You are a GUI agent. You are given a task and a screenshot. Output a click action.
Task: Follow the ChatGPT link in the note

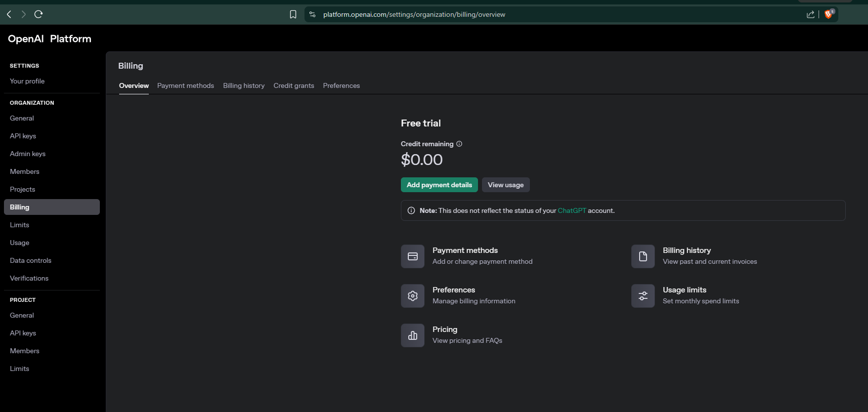(572, 210)
